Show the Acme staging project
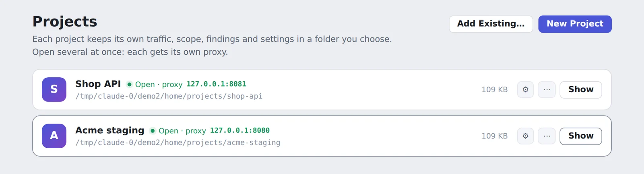 coord(581,136)
